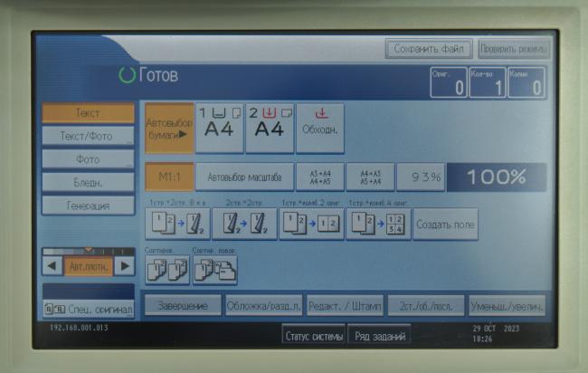Screen dimensions: 588x373
Task: Select Генерация original type
Action: 88,206
